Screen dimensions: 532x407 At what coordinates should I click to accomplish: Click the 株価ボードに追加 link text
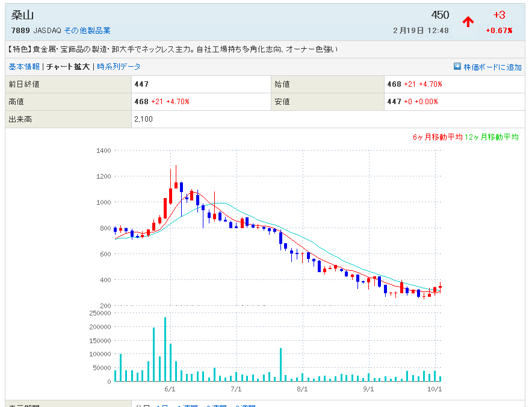point(492,67)
